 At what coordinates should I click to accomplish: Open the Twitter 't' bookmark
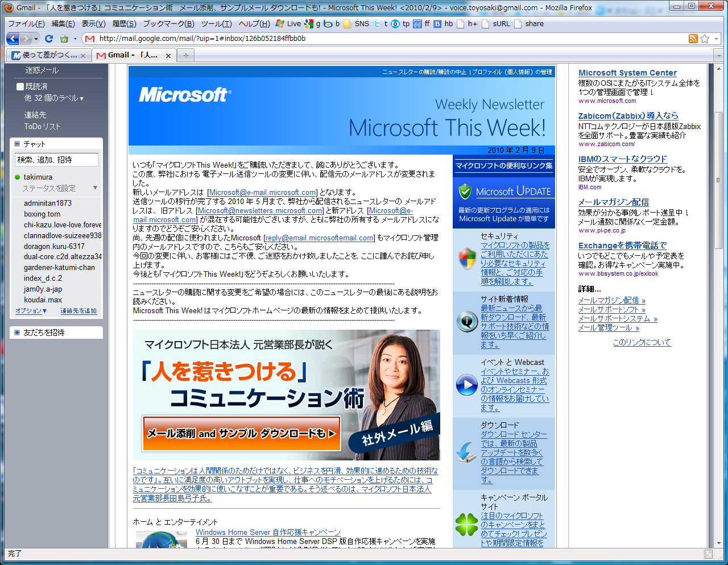(x=380, y=24)
